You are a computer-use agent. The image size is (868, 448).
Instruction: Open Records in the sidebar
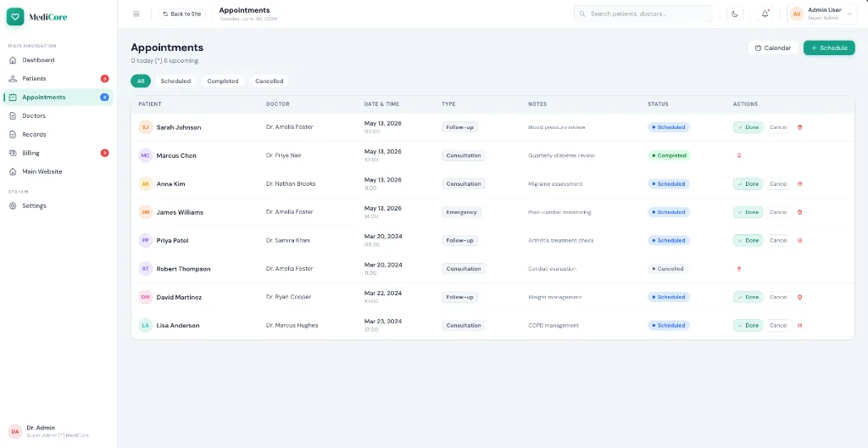[x=58, y=134]
